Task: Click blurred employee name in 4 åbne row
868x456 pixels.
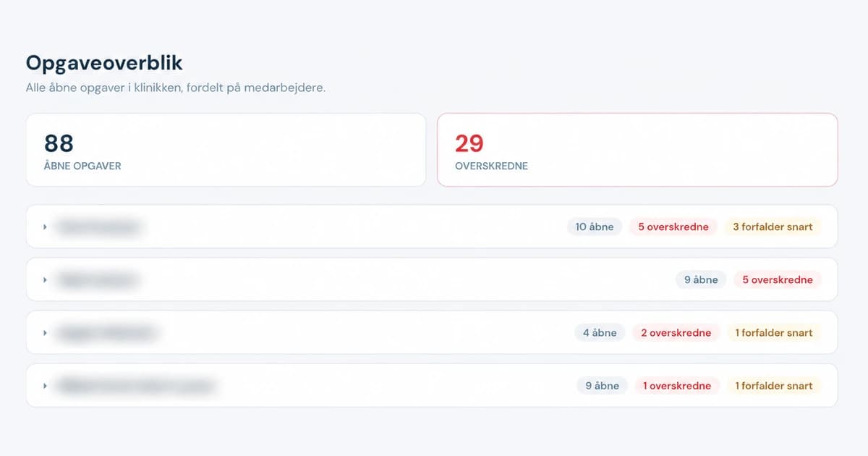Action: click(x=108, y=333)
